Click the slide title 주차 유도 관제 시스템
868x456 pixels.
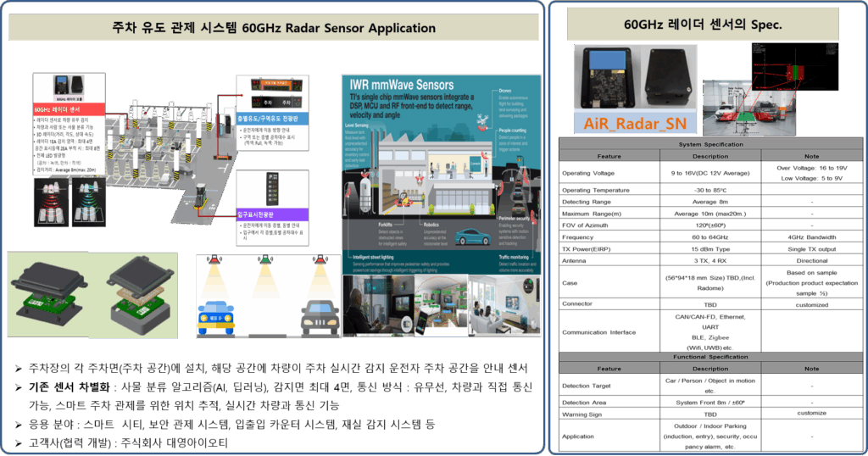coord(273,28)
